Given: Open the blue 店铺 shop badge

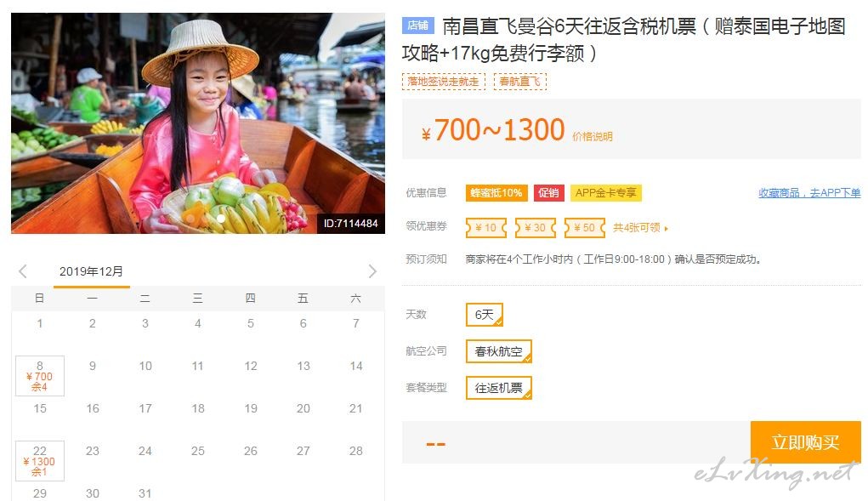Looking at the screenshot, I should tap(418, 26).
